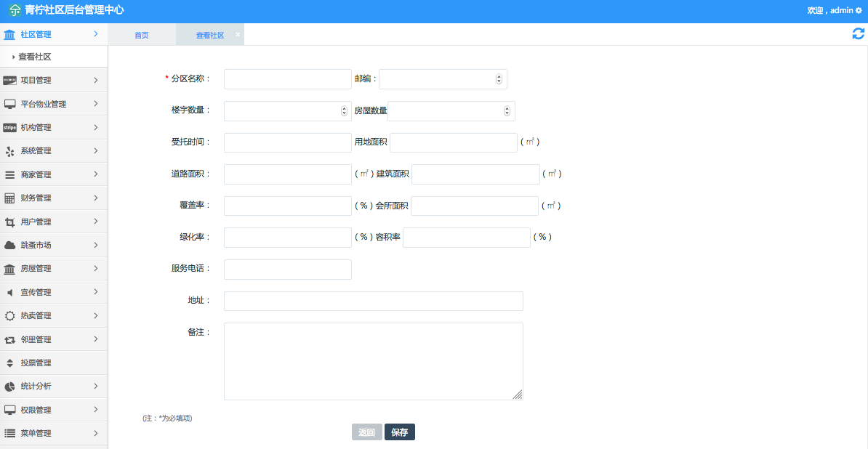Click the 商家管理 list icon
The width and height of the screenshot is (868, 449).
point(9,175)
